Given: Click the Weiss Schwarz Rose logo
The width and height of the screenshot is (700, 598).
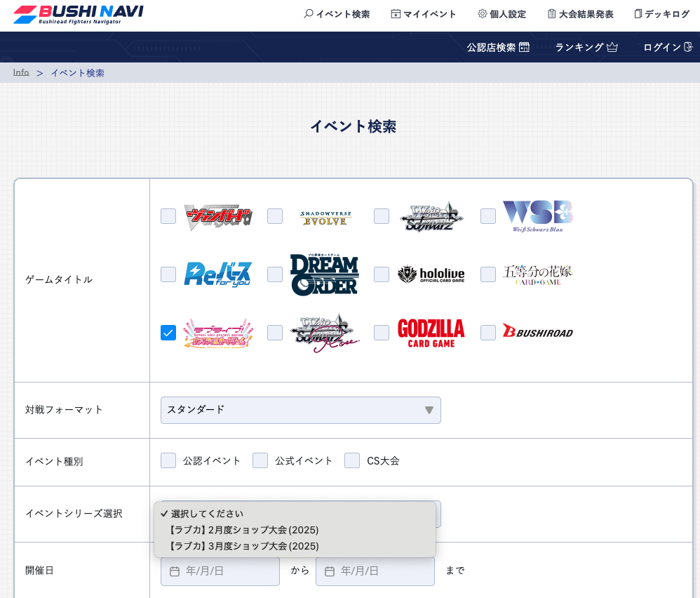Looking at the screenshot, I should (x=325, y=333).
